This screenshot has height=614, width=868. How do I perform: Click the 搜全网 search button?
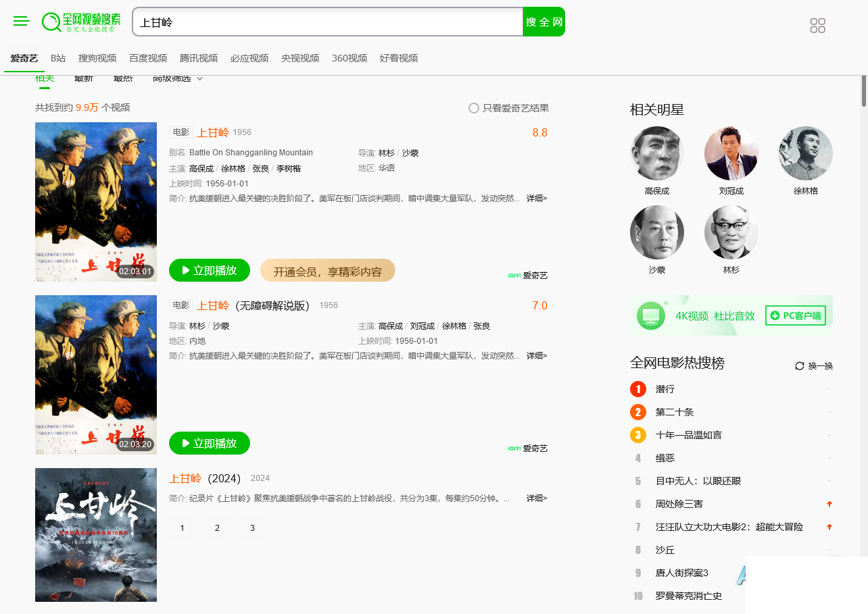pos(544,22)
